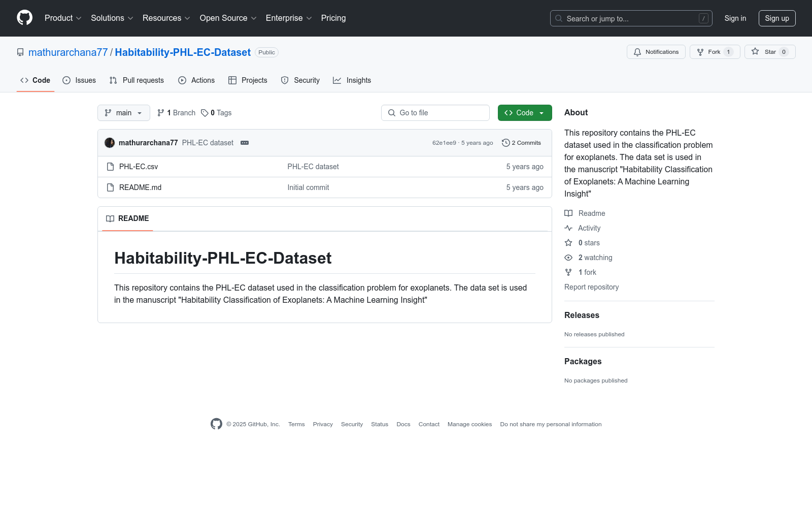Star the repository with the Star button

770,52
